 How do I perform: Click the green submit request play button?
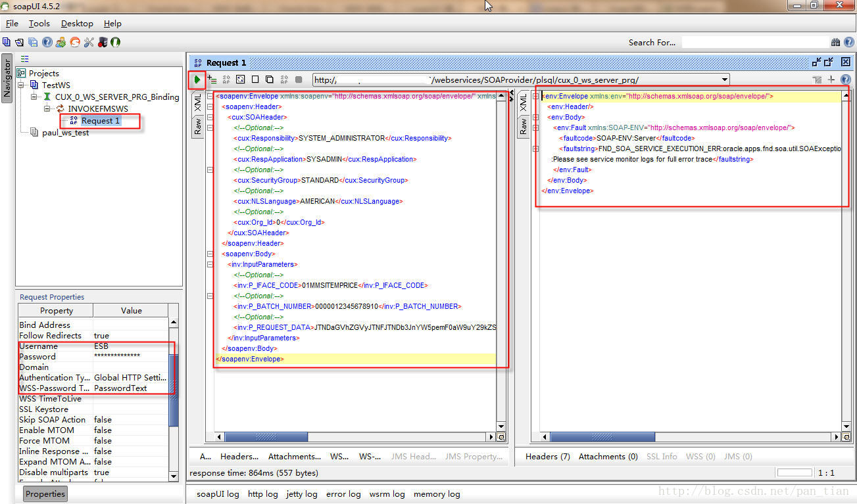197,80
